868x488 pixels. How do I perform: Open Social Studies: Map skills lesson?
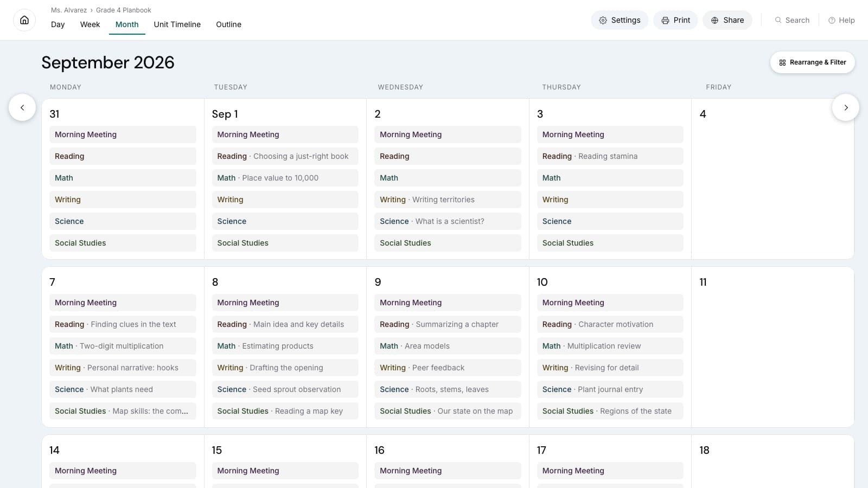coord(123,411)
